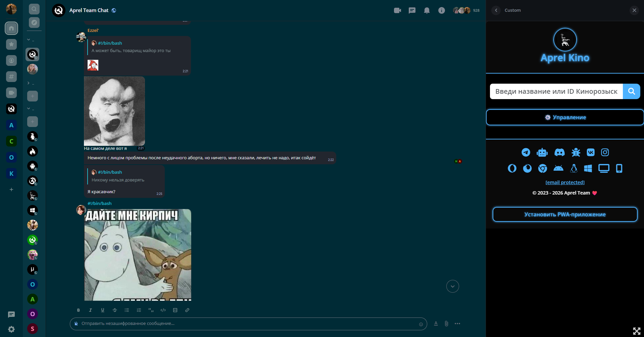Focus the Кинорозыск search field
The height and width of the screenshot is (337, 644).
(556, 91)
